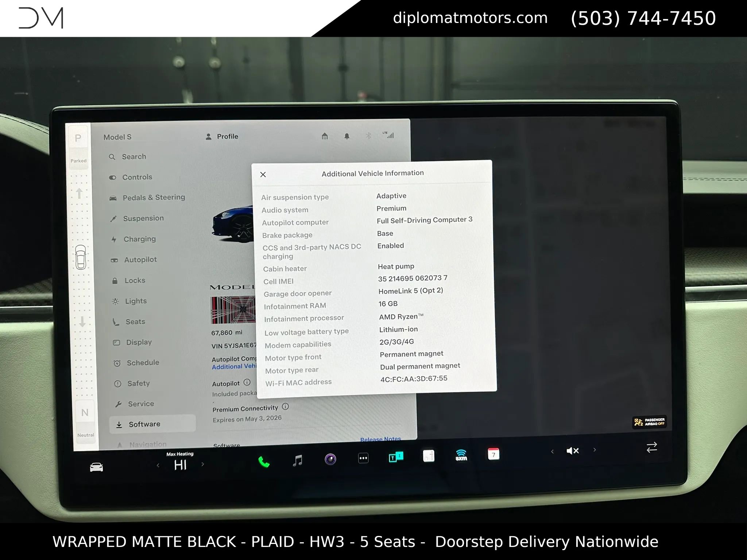Open the Camera app
Viewport: 747px width, 560px height.
[330, 459]
